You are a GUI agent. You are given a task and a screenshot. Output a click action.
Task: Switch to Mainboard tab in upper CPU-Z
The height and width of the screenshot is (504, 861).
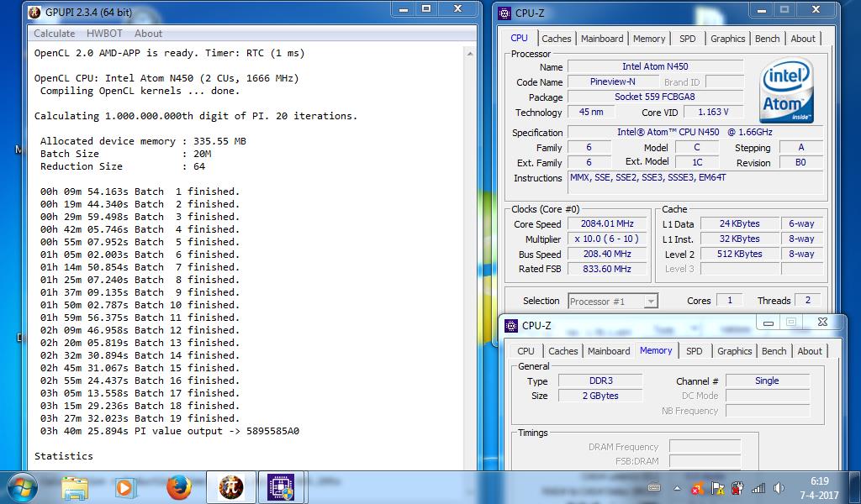602,39
